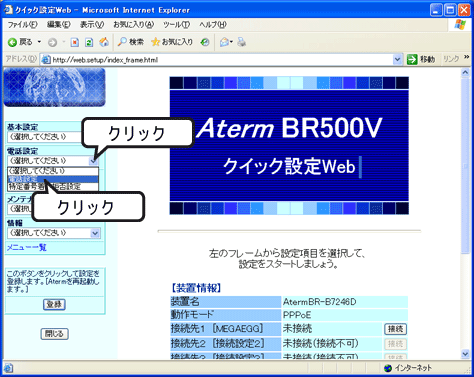Open Favorites star toolbar button
The height and width of the screenshot is (377, 474).
click(172, 42)
